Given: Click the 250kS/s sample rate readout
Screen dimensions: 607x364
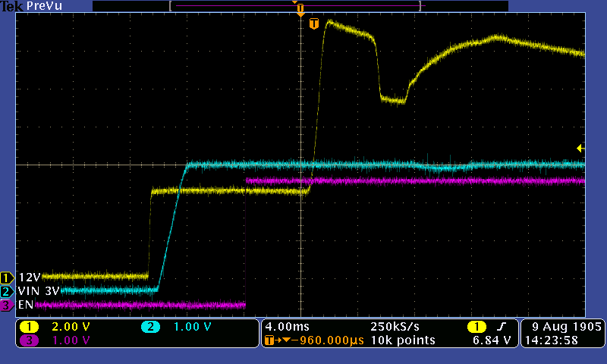Looking at the screenshot, I should tap(395, 327).
